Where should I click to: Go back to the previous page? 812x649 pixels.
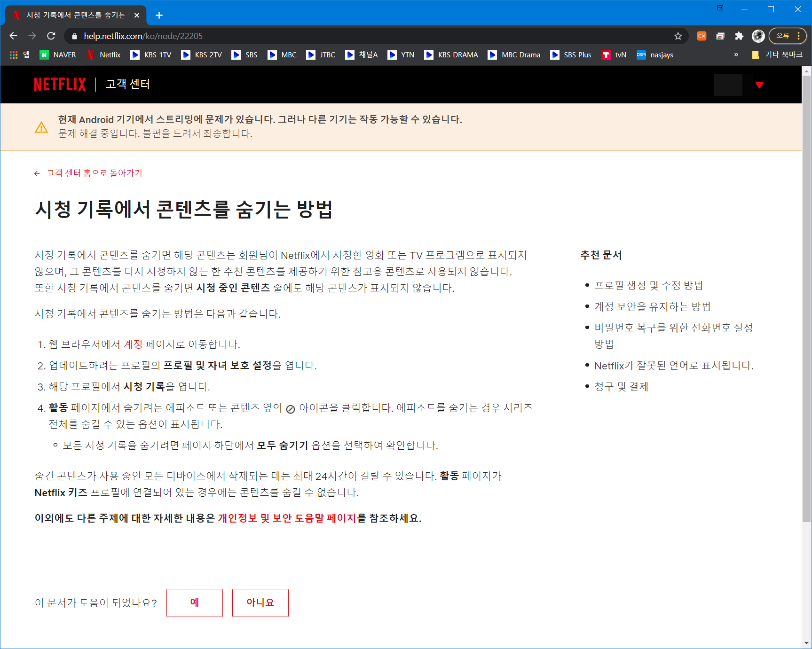pos(13,36)
